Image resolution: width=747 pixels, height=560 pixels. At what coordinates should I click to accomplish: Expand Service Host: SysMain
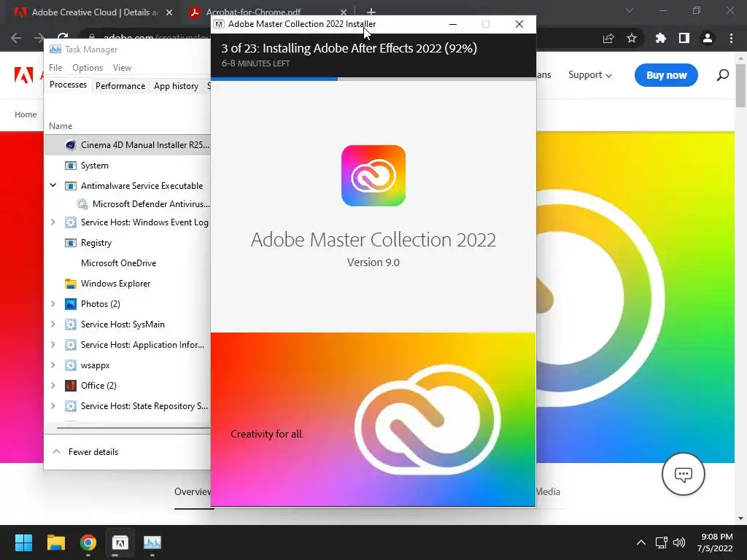click(53, 324)
